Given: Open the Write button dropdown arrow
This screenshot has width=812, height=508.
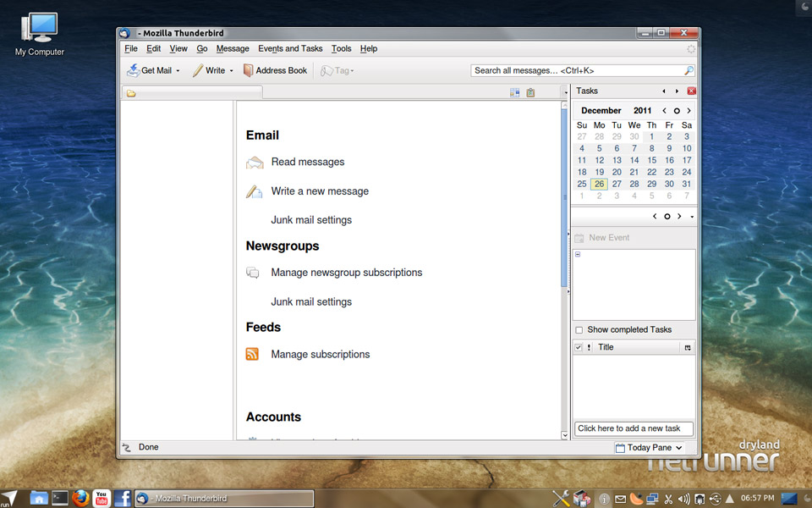Looking at the screenshot, I should pyautogui.click(x=232, y=71).
